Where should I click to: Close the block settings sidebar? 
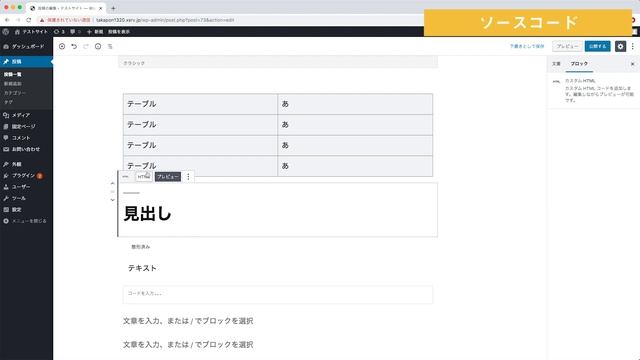[633, 64]
